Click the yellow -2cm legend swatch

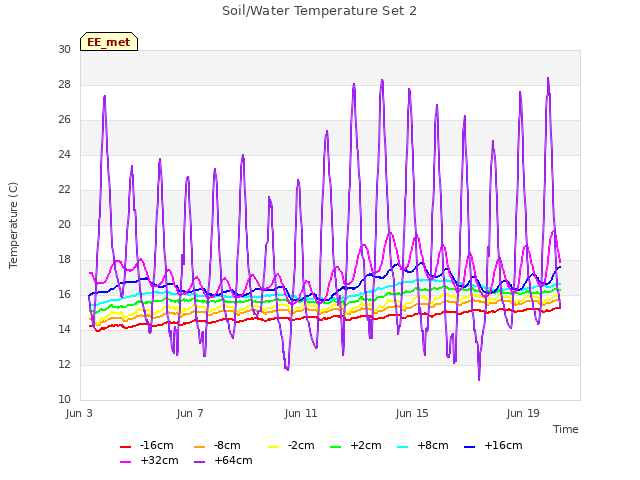(x=273, y=447)
